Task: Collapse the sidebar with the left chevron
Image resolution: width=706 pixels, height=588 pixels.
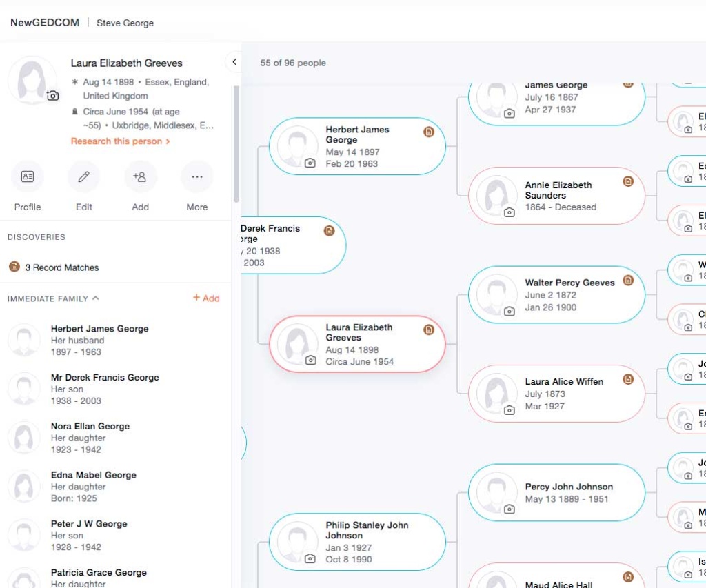Action: [234, 61]
